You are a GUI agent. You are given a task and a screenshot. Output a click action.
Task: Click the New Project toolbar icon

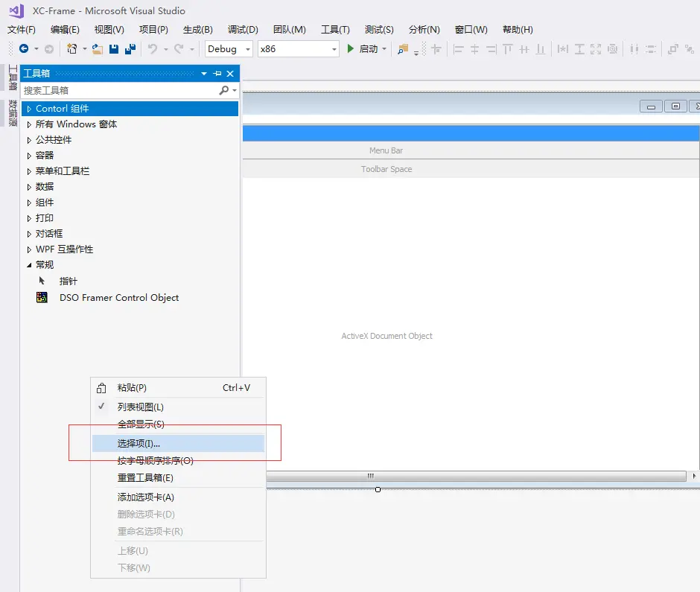(x=71, y=48)
